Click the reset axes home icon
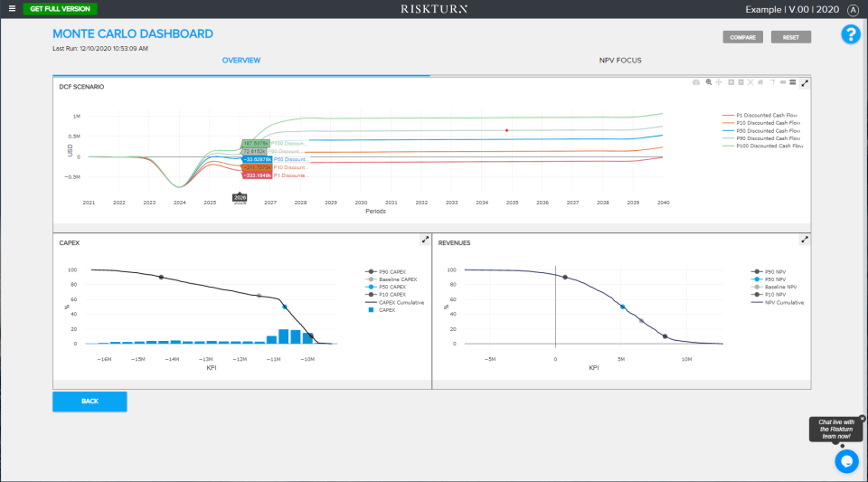The image size is (868, 482). [x=760, y=82]
